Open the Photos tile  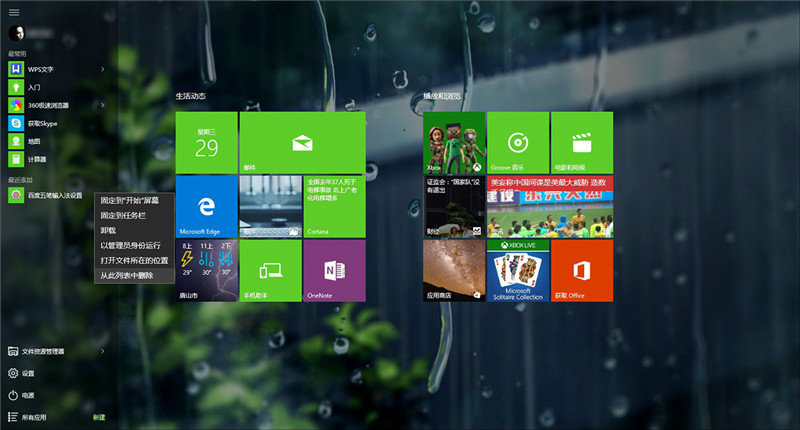click(270, 207)
